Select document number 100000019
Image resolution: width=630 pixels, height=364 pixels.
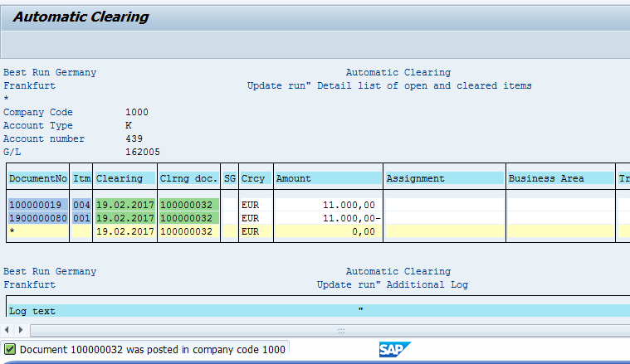(x=37, y=205)
